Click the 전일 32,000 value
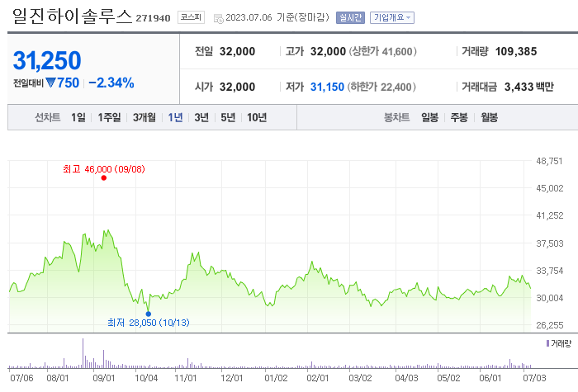This screenshot has width=578, height=392. [238, 51]
